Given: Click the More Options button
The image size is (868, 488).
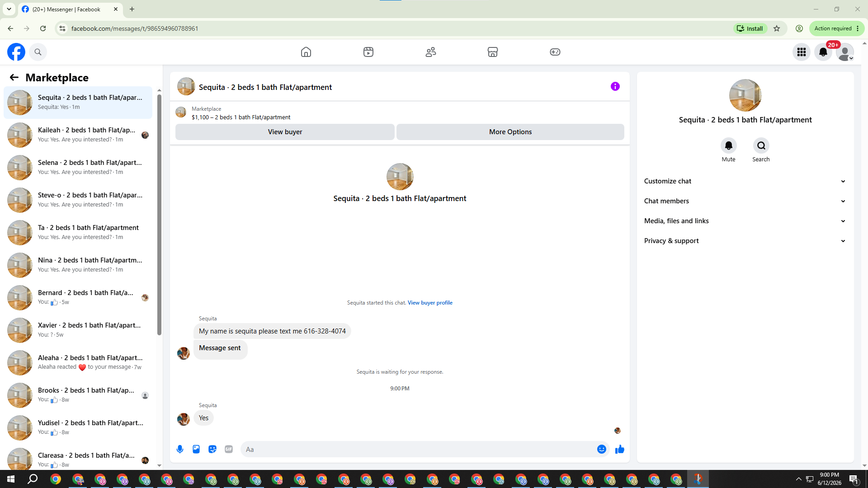Looking at the screenshot, I should pos(510,132).
